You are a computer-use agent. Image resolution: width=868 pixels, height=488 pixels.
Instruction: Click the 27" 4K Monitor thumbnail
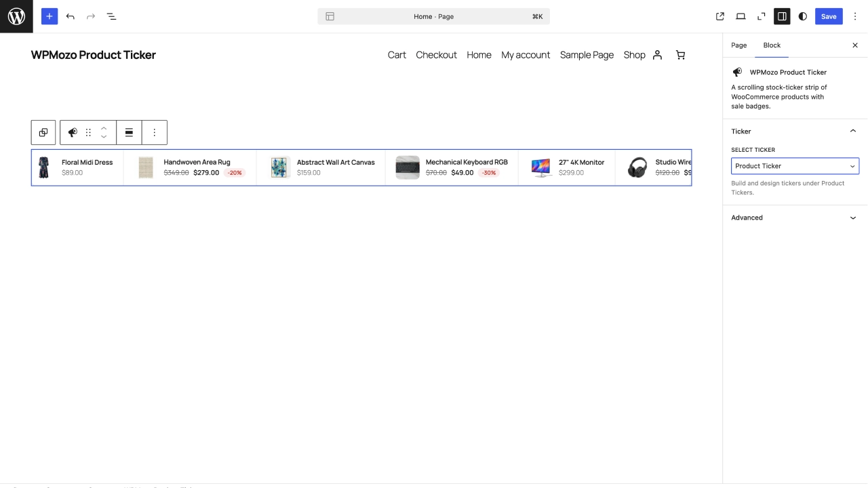pos(541,167)
